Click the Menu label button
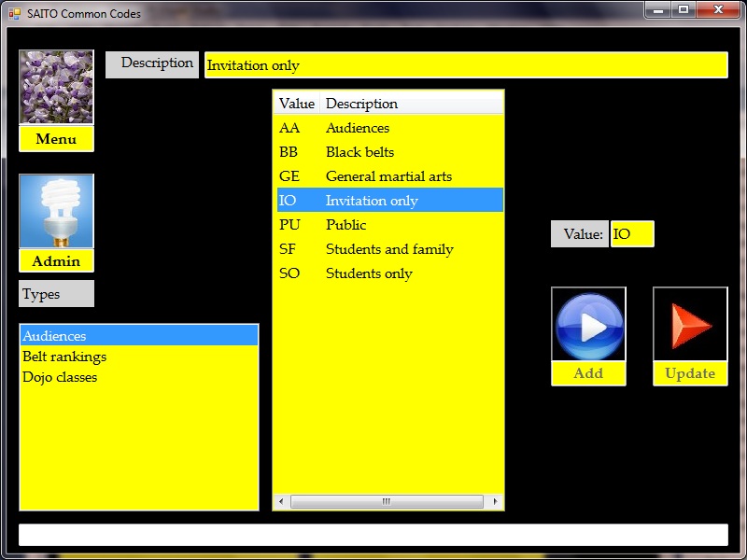Image resolution: width=747 pixels, height=560 pixels. coord(56,139)
